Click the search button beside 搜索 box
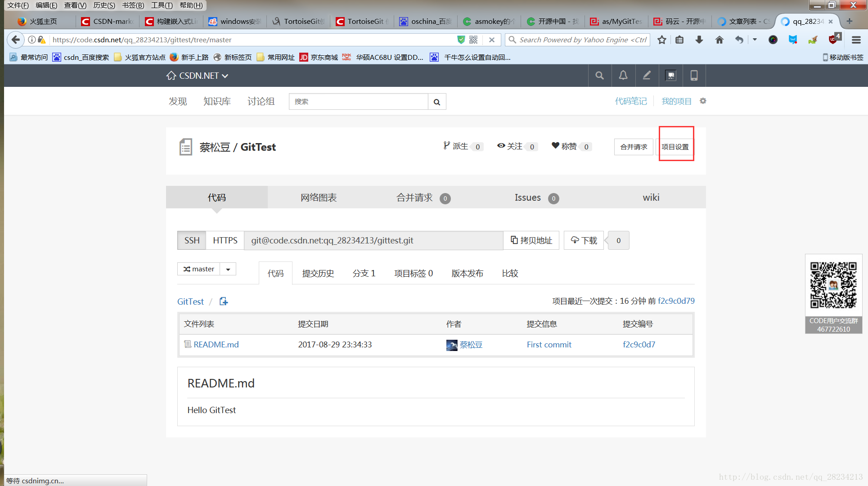Viewport: 868px width, 486px height. click(437, 102)
